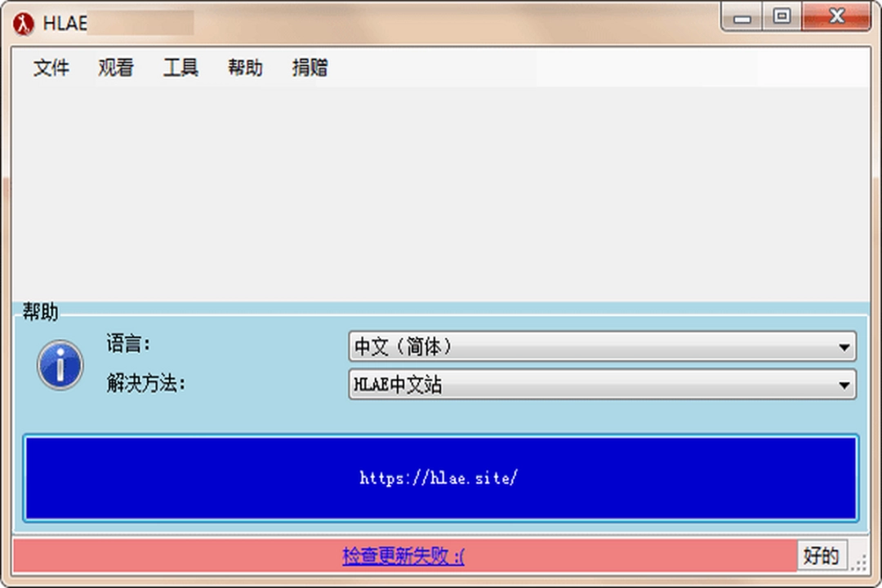Click the HLAE app icon in title bar
The image size is (882, 588).
click(x=23, y=24)
